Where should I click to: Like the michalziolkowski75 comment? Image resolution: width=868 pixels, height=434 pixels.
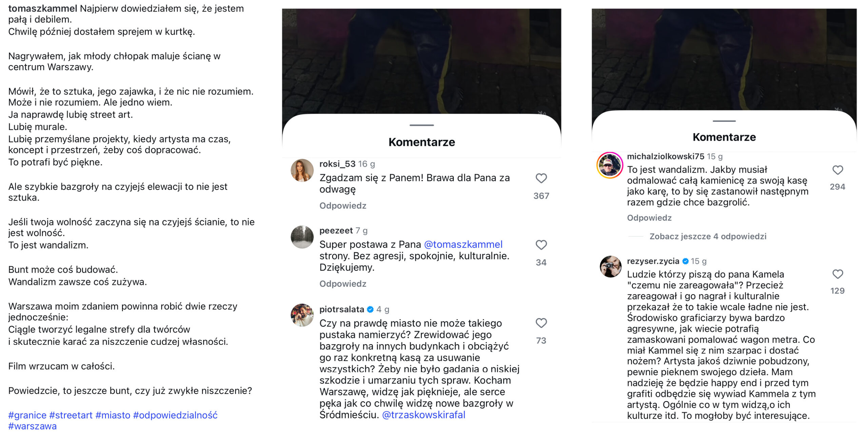click(837, 170)
